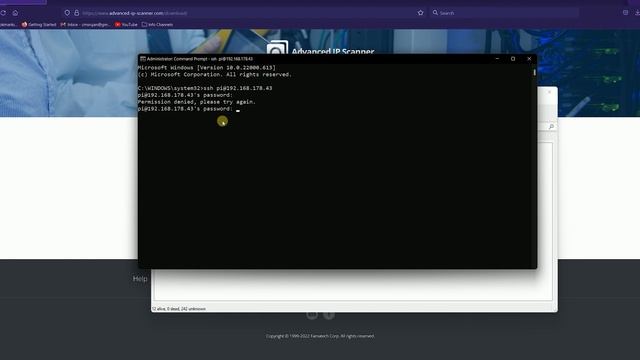The image size is (640, 360).
Task: Minimize the Command Prompt window
Action: pos(497,59)
